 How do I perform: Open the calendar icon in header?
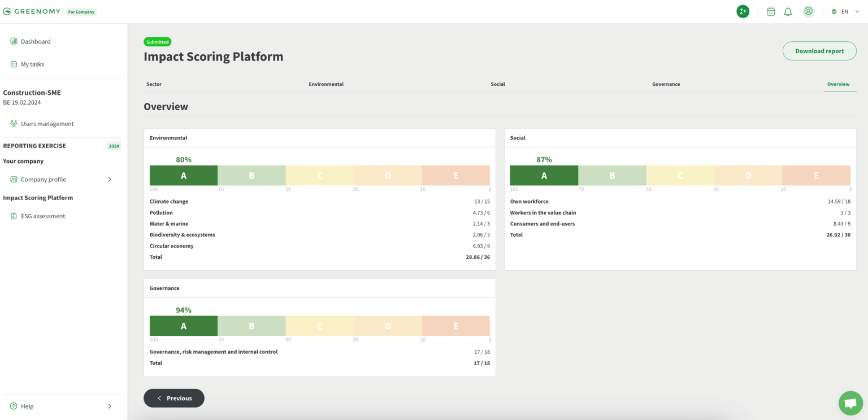pyautogui.click(x=770, y=11)
